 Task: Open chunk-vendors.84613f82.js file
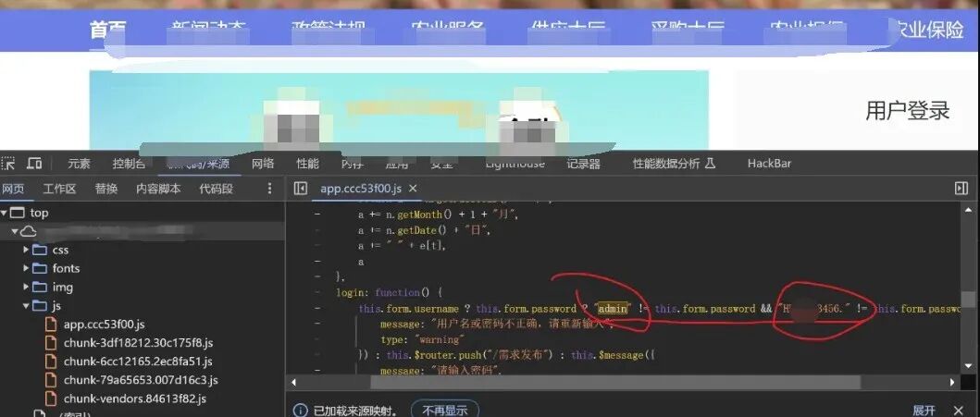(134, 399)
